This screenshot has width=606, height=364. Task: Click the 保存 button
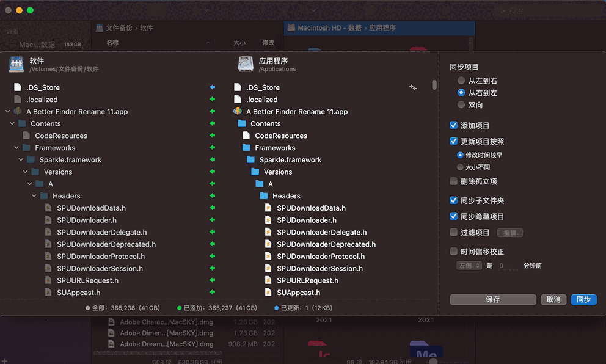pos(492,299)
